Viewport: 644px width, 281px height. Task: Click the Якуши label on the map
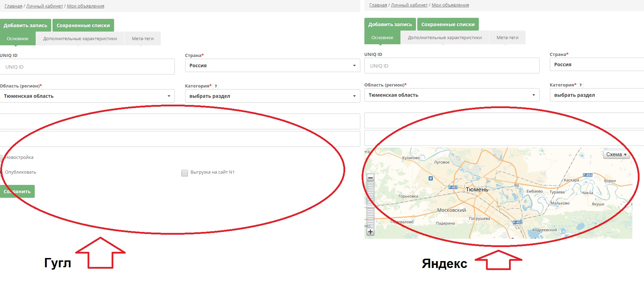point(598,204)
